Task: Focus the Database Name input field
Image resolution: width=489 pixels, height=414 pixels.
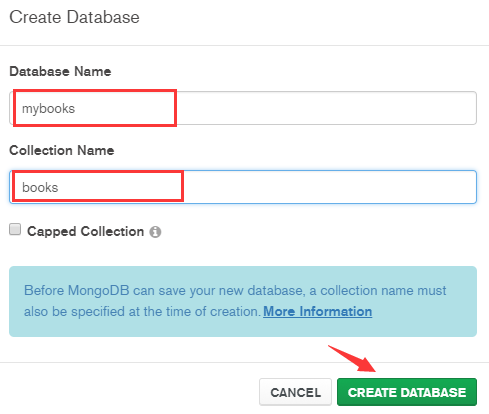Action: click(x=243, y=108)
